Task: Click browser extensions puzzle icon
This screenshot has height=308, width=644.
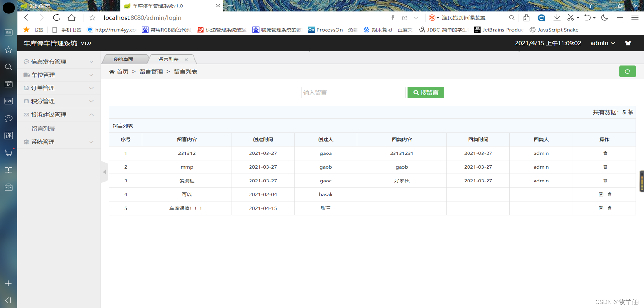Action: tap(526, 18)
